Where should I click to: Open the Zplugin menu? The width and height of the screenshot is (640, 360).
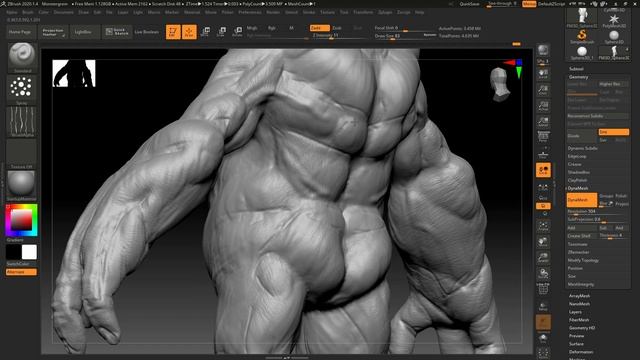[385, 12]
